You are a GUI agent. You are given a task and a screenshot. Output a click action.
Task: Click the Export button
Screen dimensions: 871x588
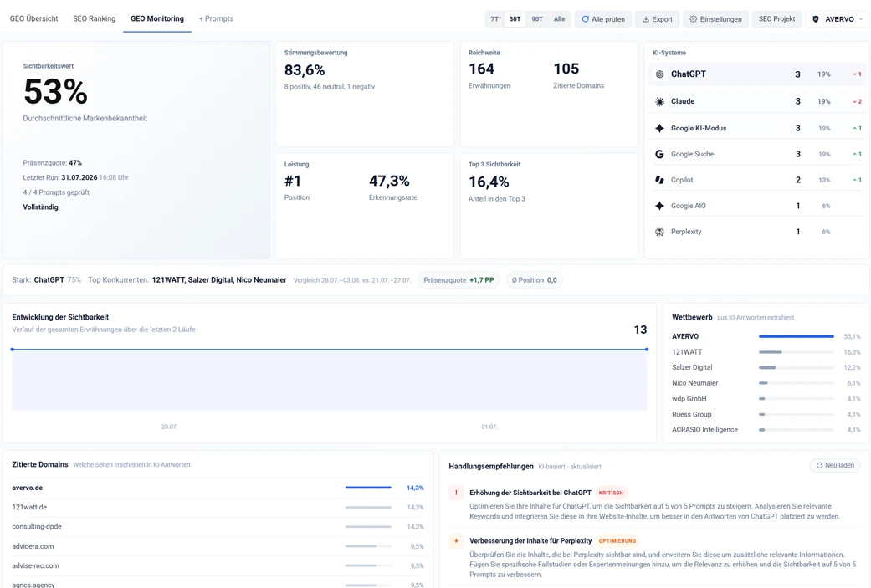[657, 19]
